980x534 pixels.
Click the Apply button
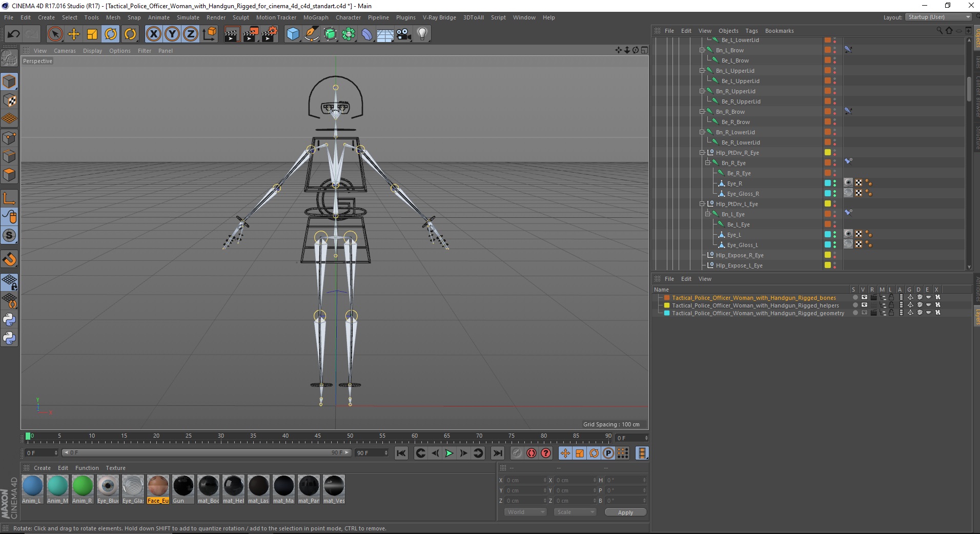click(625, 512)
